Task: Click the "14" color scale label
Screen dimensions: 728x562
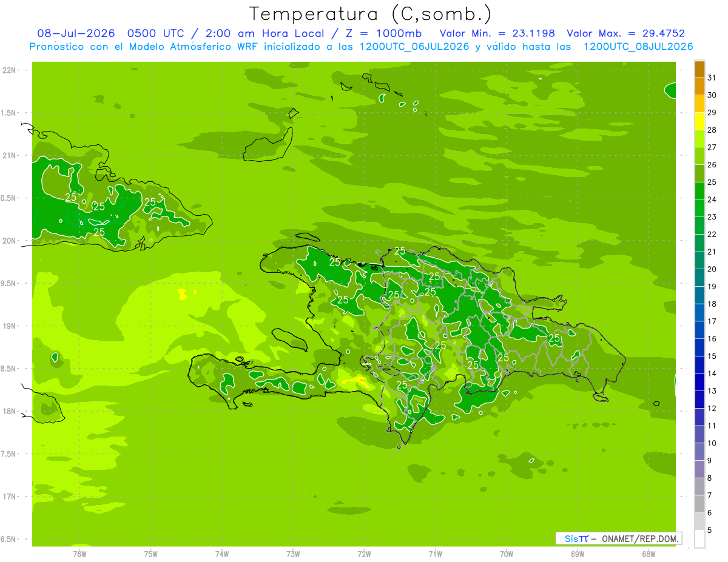Action: [712, 373]
